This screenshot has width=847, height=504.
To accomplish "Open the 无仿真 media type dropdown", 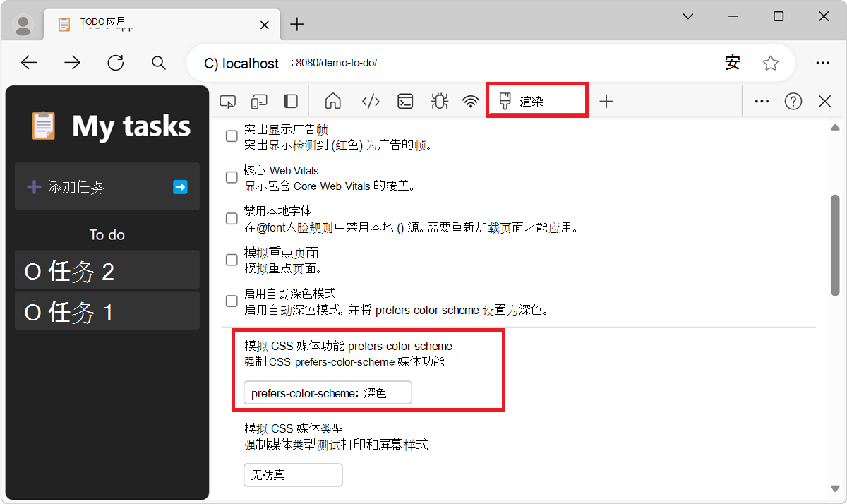I will click(x=293, y=474).
